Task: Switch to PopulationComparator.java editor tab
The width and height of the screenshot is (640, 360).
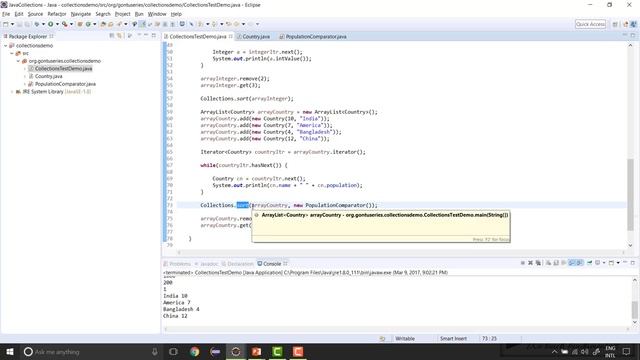Action: tap(313, 36)
